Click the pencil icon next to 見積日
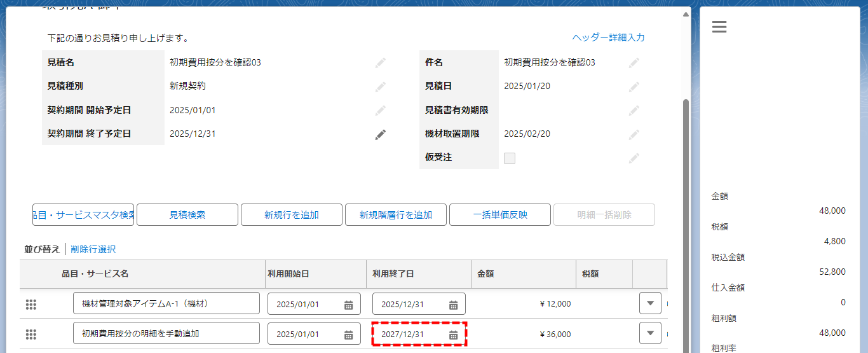The height and width of the screenshot is (353, 868). coord(634,87)
